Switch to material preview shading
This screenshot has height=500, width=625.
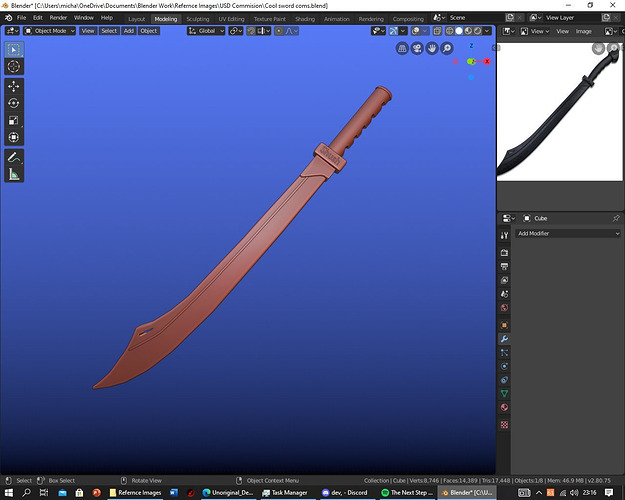pos(468,31)
